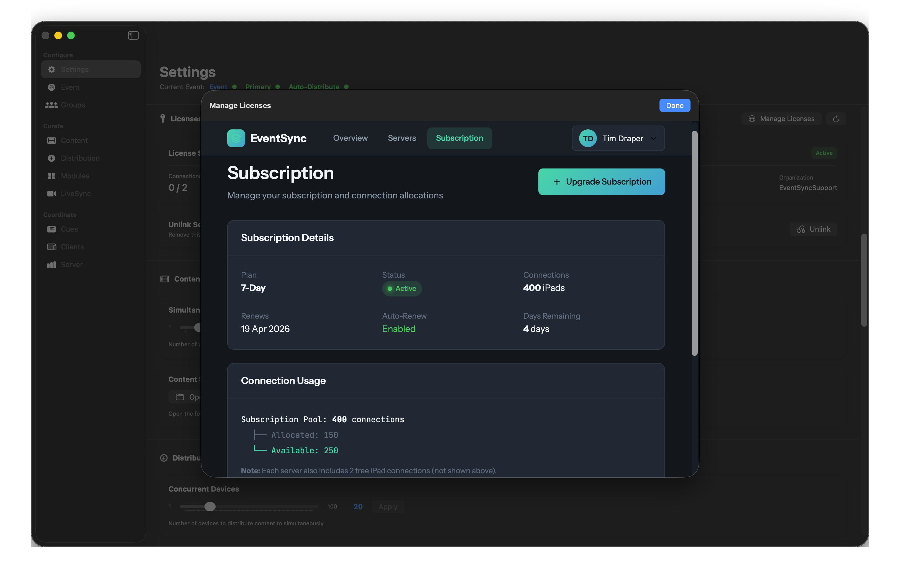Open Settings in the sidebar
This screenshot has width=900, height=588.
(91, 70)
